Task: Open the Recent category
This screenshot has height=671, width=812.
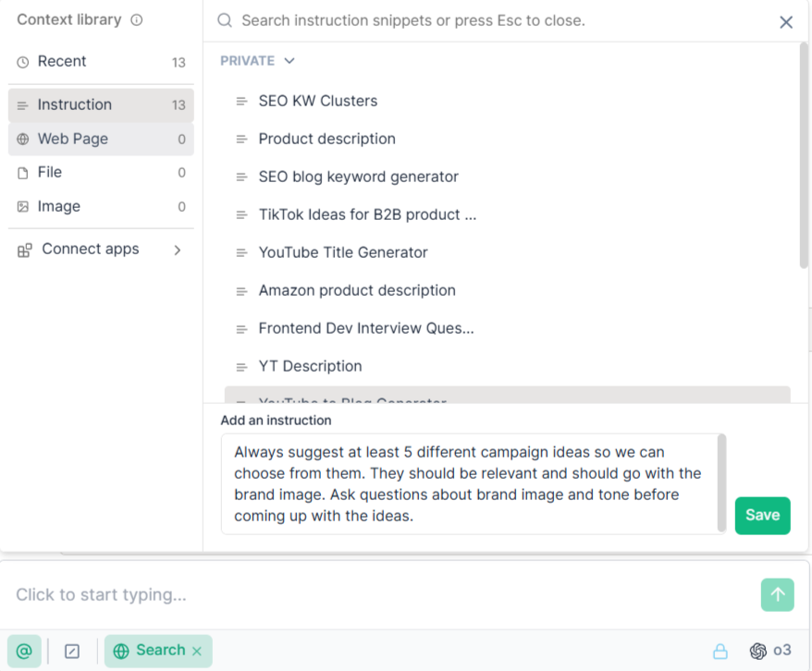Action: tap(101, 62)
